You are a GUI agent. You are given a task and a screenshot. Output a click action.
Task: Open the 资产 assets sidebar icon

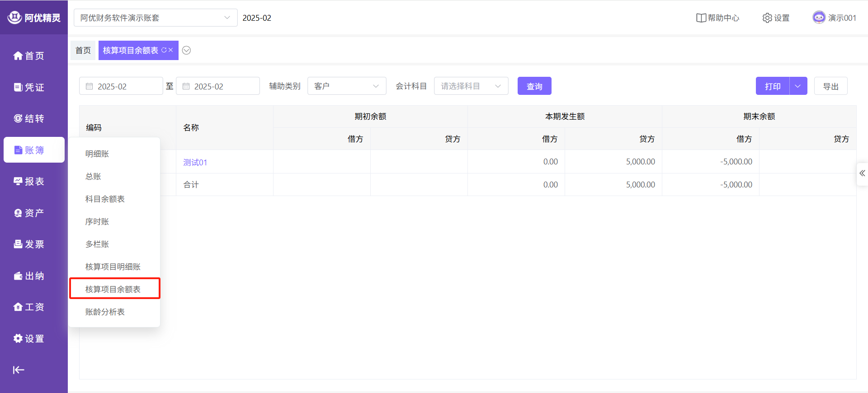point(29,213)
